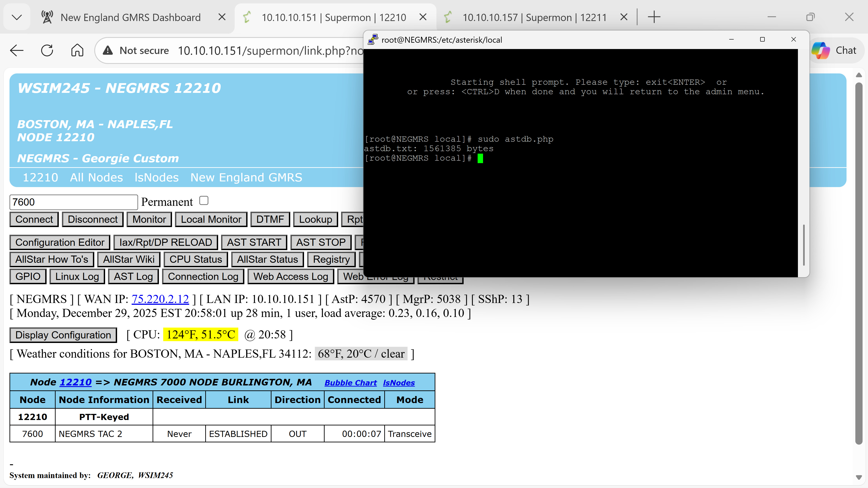Click the Display Configuration button

point(63,335)
